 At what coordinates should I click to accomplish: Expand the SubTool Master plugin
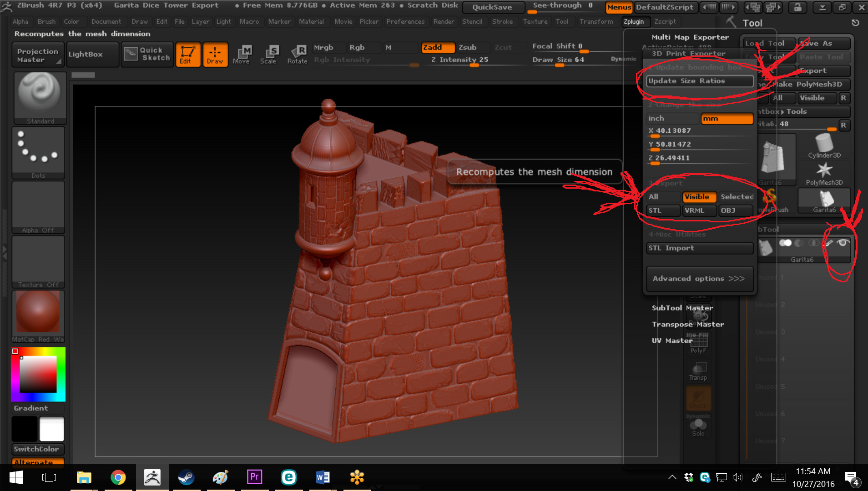682,308
